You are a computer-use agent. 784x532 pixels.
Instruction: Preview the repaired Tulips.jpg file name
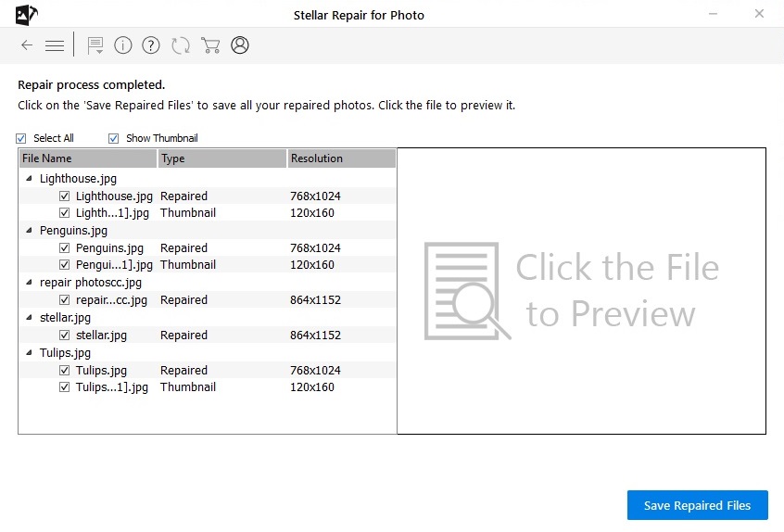coord(101,371)
